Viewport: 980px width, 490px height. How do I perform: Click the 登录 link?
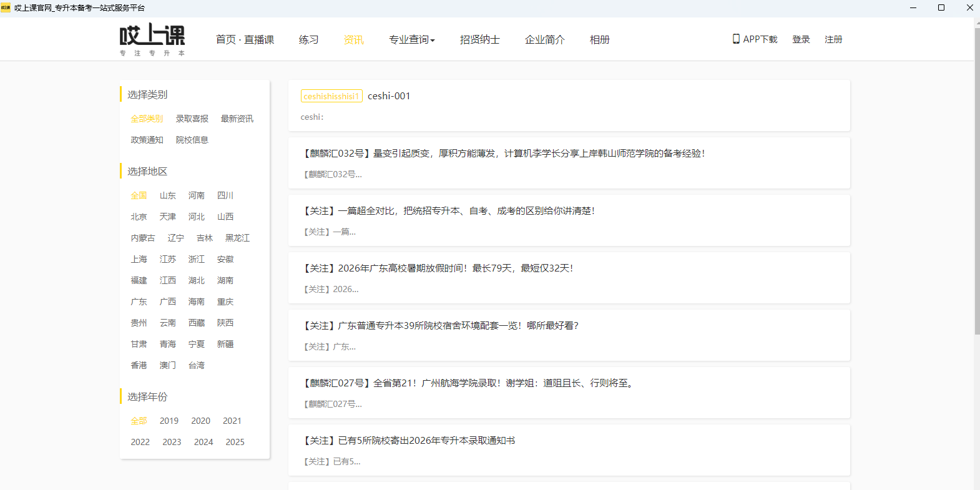pos(801,39)
